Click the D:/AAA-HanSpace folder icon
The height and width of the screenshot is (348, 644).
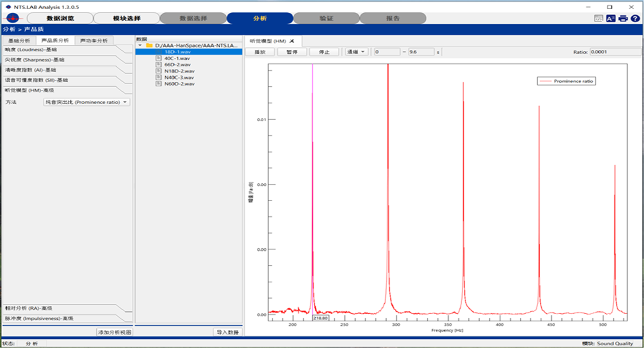pos(149,46)
